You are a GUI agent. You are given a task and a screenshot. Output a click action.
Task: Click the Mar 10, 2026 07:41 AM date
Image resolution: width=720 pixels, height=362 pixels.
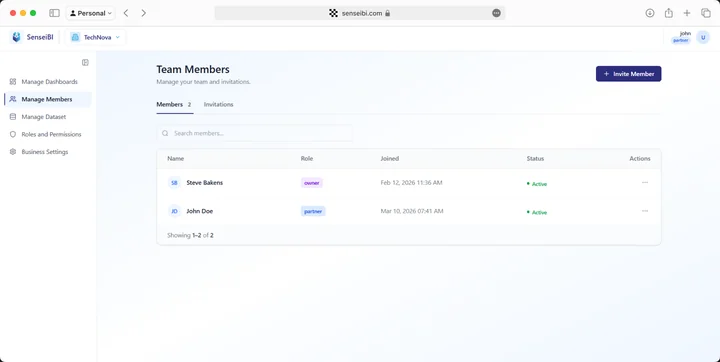click(412, 211)
